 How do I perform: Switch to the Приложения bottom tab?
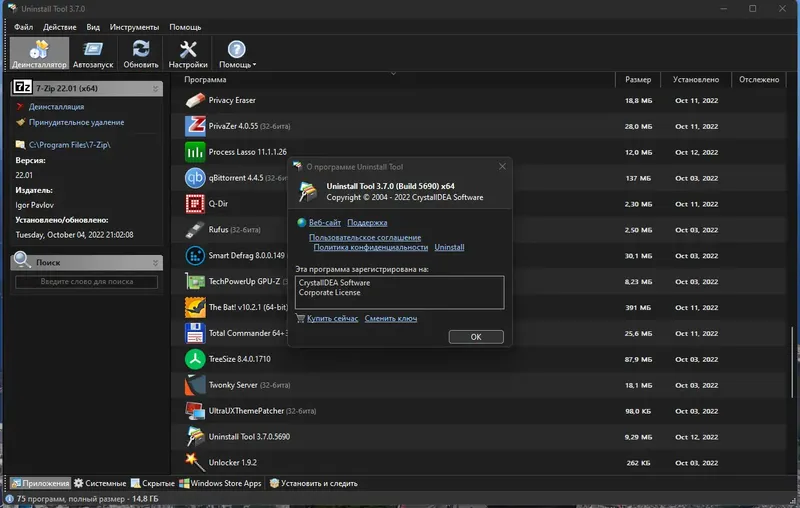(40, 484)
